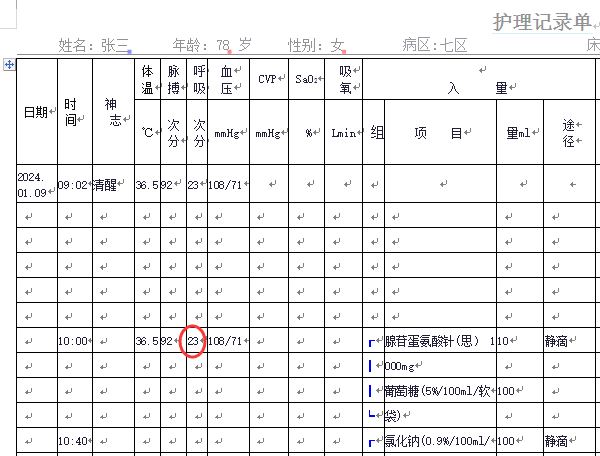Click the 静滴 route cell in the 10:00 row
Image resolution: width=600 pixels, height=456 pixels.
(x=569, y=340)
